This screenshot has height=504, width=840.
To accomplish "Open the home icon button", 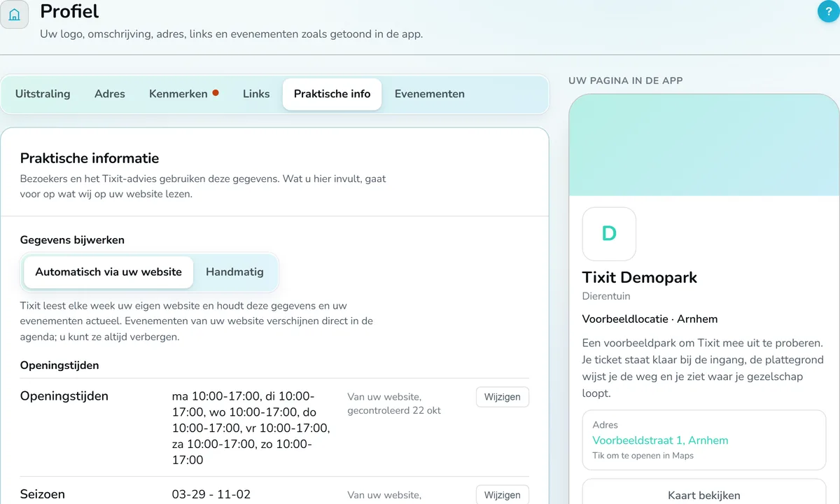I will (14, 14).
